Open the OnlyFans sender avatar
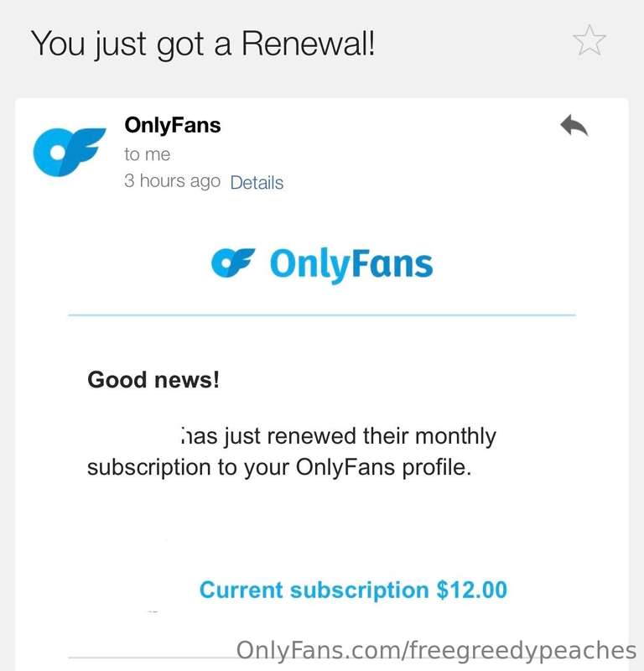This screenshot has height=671, width=644. tap(70, 152)
